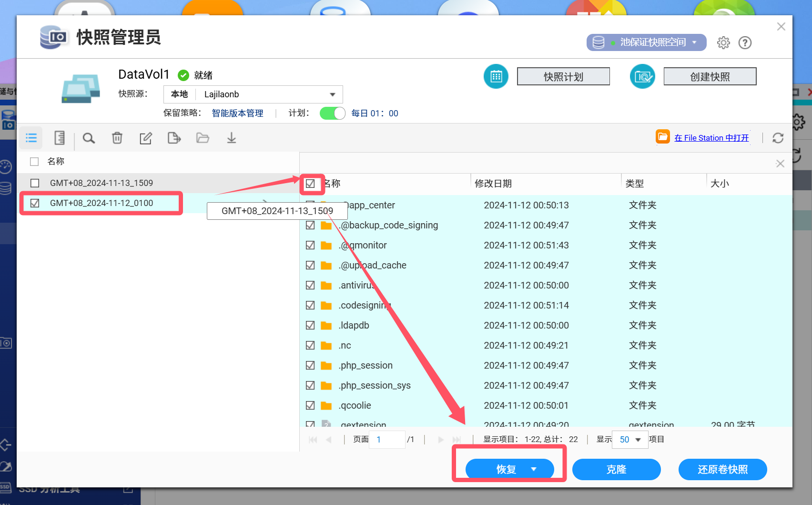The width and height of the screenshot is (812, 505).
Task: Click the download snapshot arrow icon
Action: pyautogui.click(x=232, y=138)
